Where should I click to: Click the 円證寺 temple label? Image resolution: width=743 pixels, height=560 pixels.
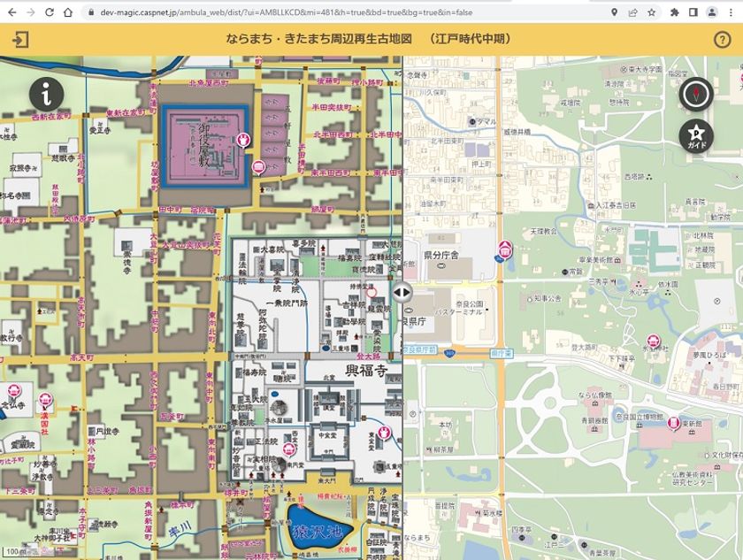[107, 432]
